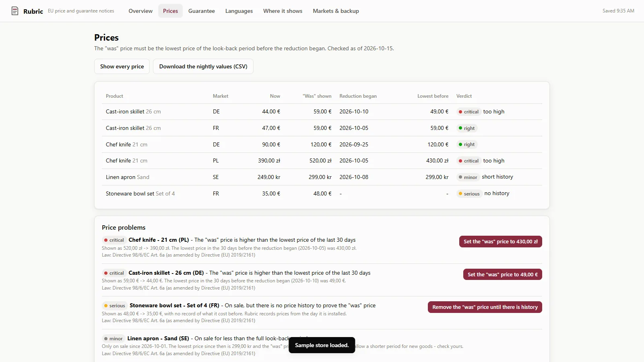This screenshot has width=644, height=362.
Task: Switch to the Guarantee tab
Action: coord(202,11)
